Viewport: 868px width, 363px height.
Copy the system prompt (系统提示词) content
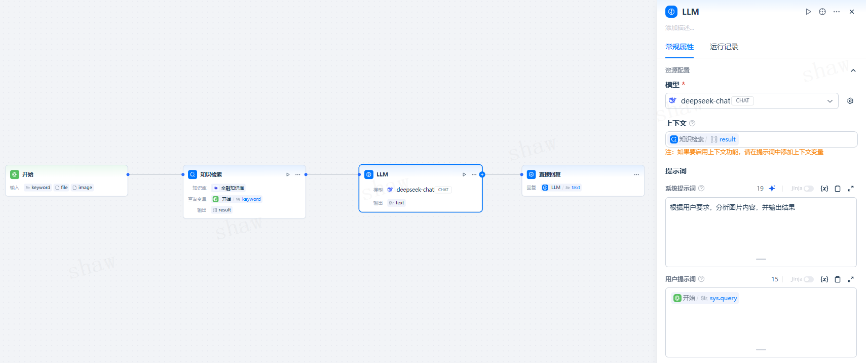point(838,189)
